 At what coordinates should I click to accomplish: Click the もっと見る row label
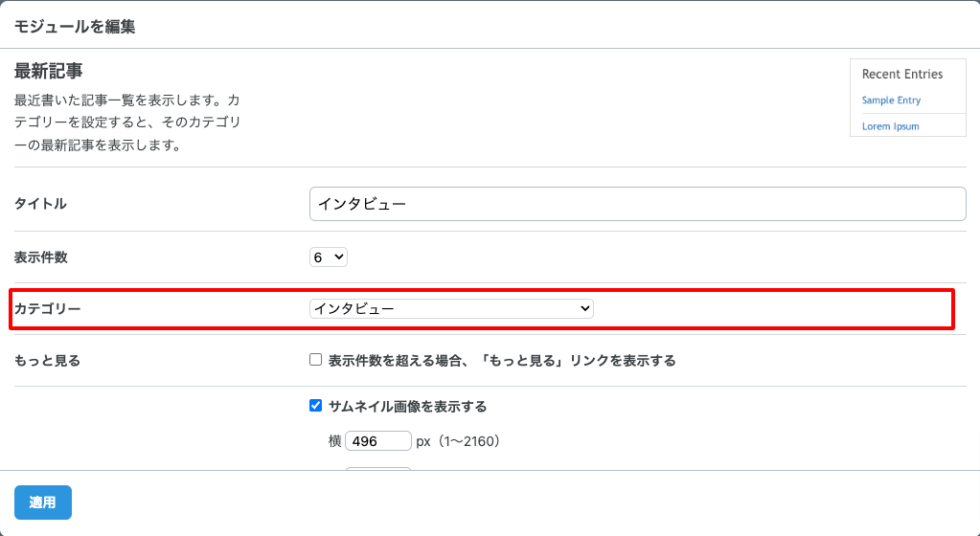tap(47, 361)
